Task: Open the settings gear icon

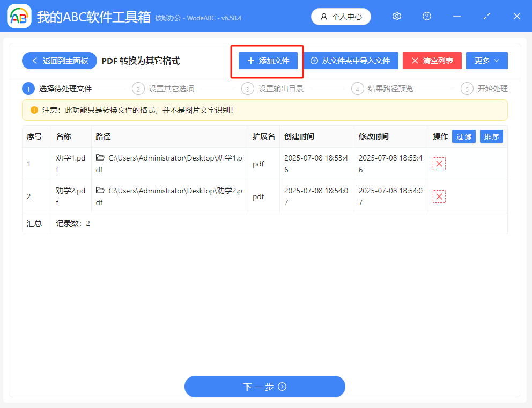Action: tap(397, 16)
